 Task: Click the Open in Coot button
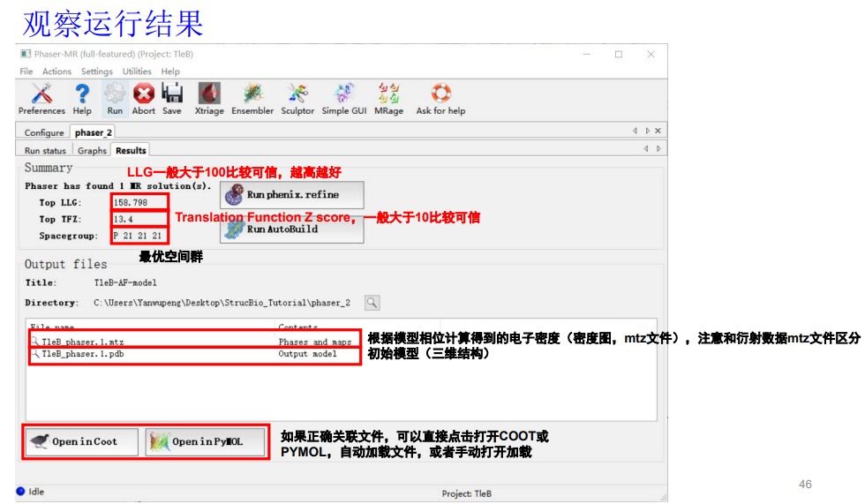tap(81, 441)
